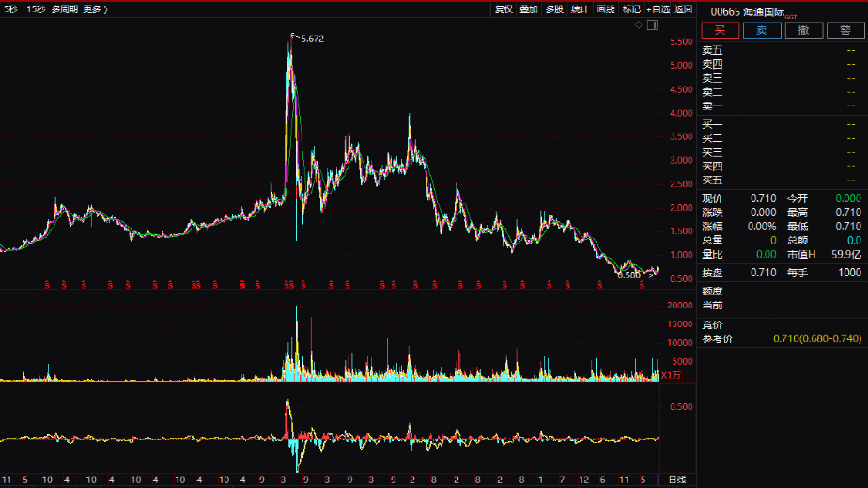Click the red 买 (buy) button

721,30
